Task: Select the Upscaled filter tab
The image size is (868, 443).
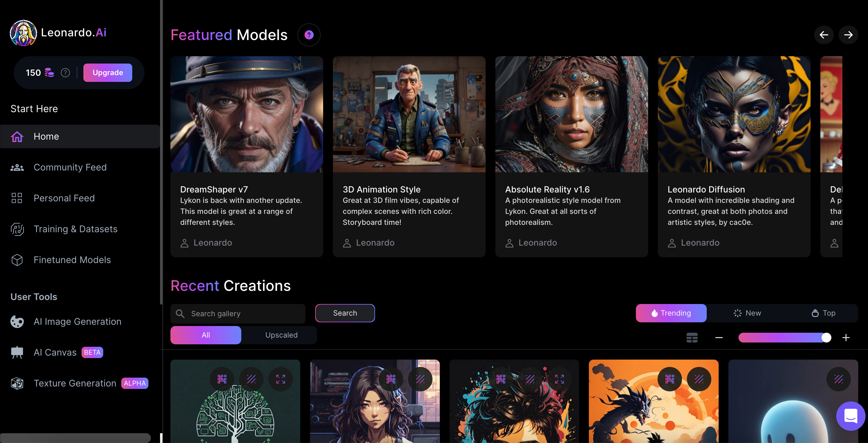Action: [x=281, y=335]
